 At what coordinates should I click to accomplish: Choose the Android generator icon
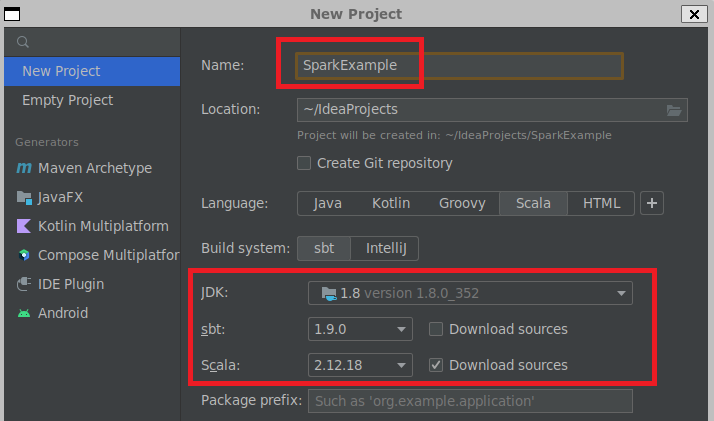[x=24, y=313]
